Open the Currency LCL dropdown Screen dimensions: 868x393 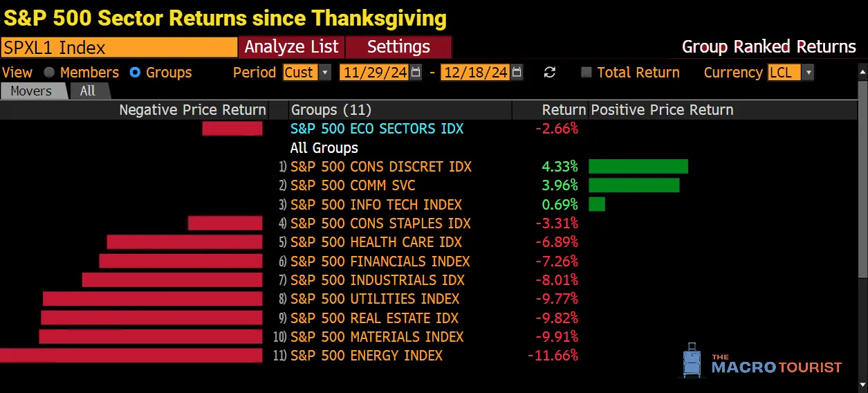tap(807, 73)
